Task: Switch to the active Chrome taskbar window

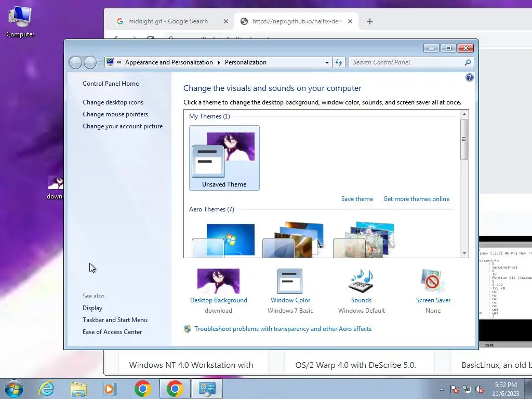Action: (175, 389)
